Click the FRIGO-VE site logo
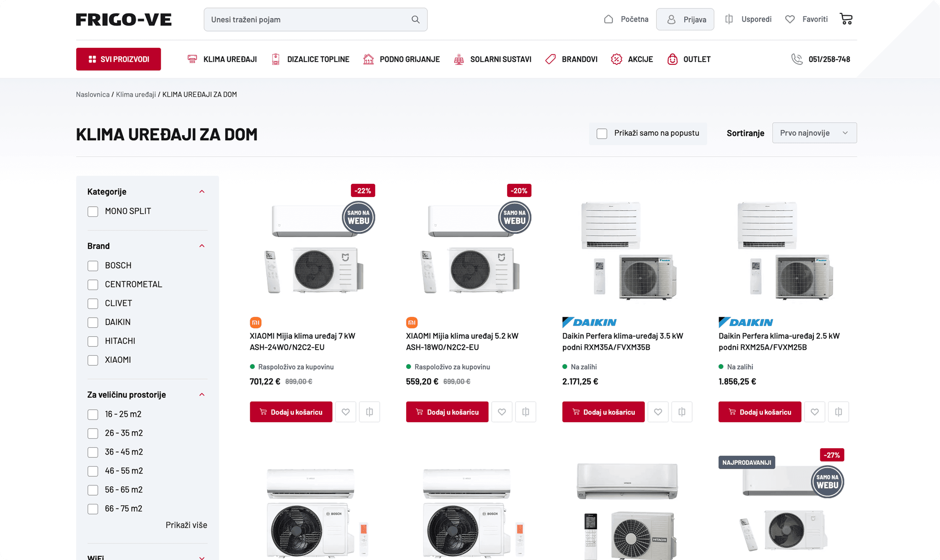This screenshot has height=560, width=940. pyautogui.click(x=124, y=20)
